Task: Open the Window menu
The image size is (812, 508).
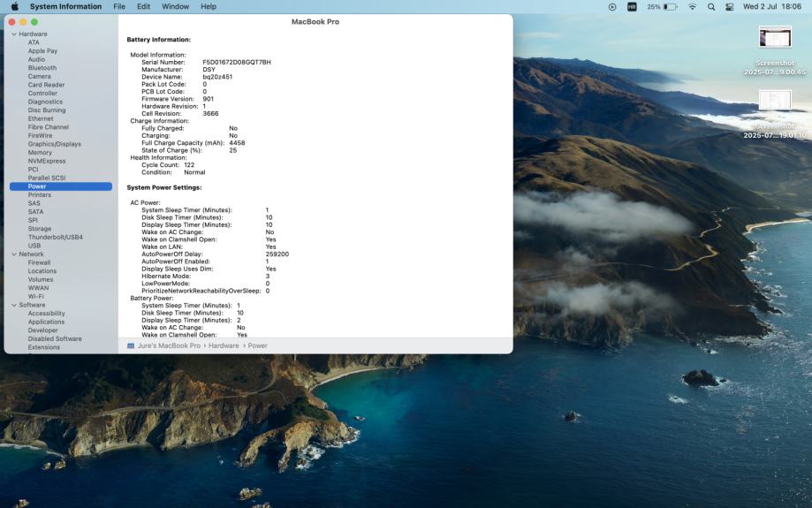Action: click(175, 6)
